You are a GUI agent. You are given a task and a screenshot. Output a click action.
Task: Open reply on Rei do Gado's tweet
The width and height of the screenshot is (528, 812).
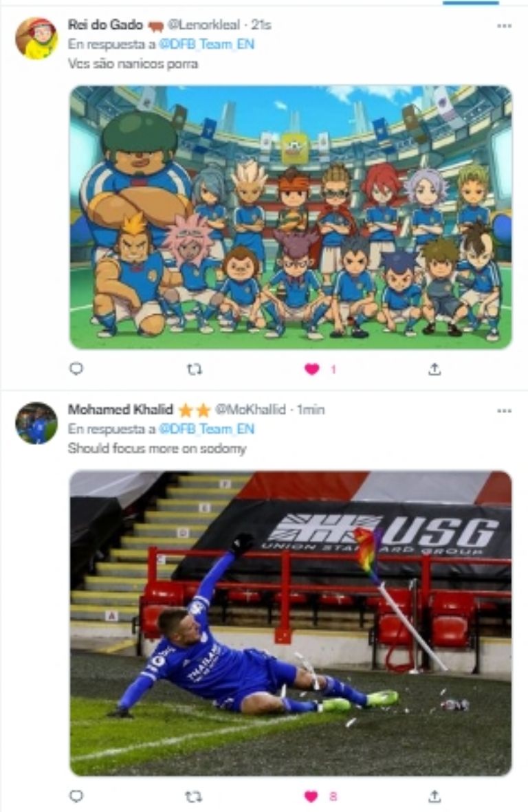click(x=76, y=369)
